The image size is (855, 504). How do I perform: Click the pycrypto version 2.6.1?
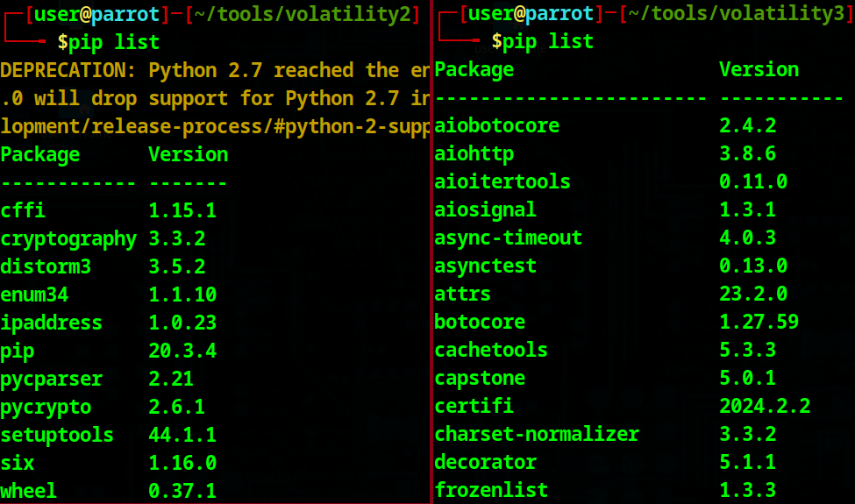click(x=177, y=407)
